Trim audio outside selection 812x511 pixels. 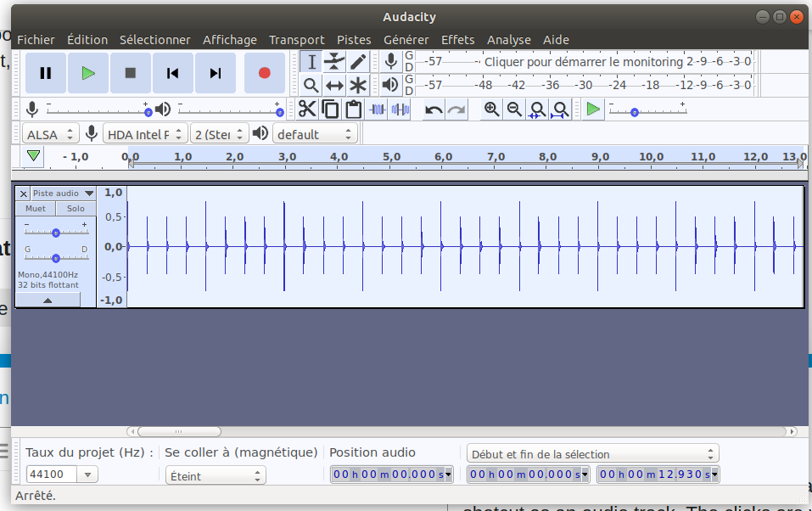pyautogui.click(x=377, y=109)
